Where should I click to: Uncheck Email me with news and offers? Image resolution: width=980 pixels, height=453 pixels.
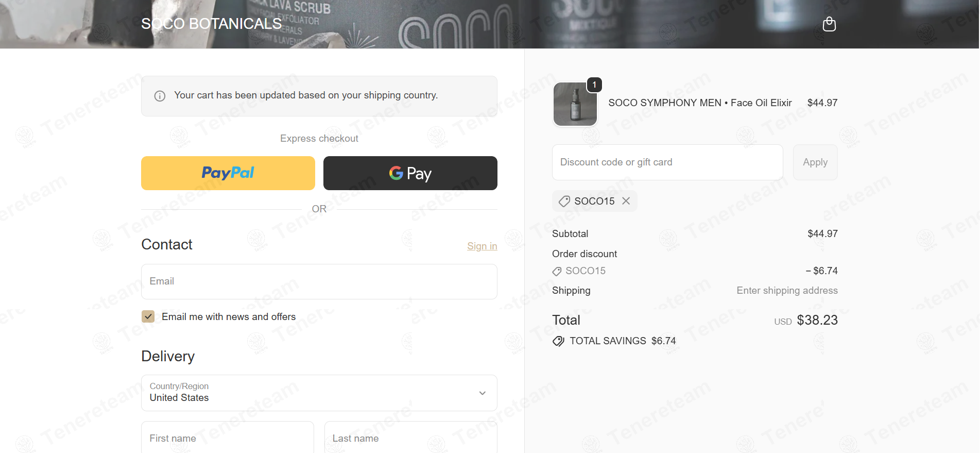148,316
